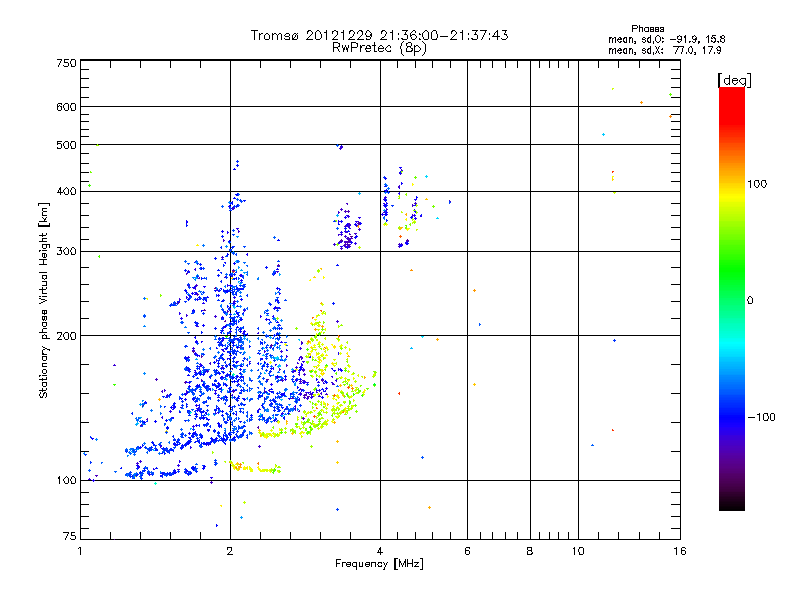Click the x-axis tick label '2'
The image size is (800, 600).
(x=230, y=551)
